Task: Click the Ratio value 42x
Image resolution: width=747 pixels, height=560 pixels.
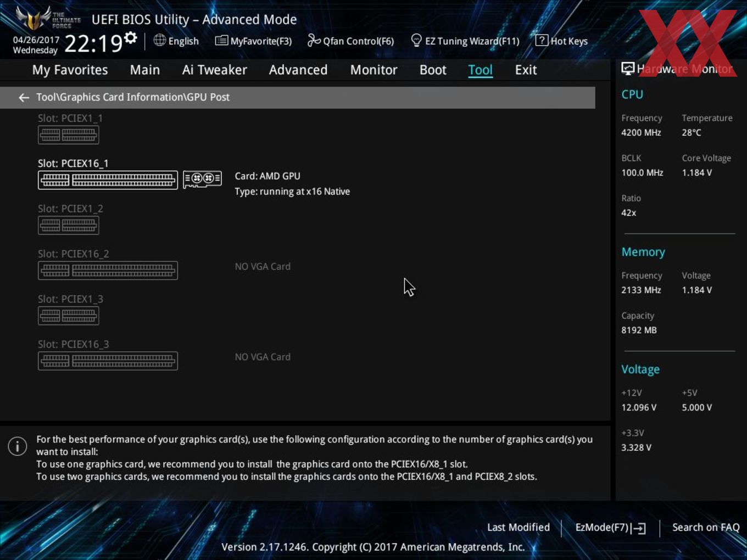Action: click(x=628, y=212)
